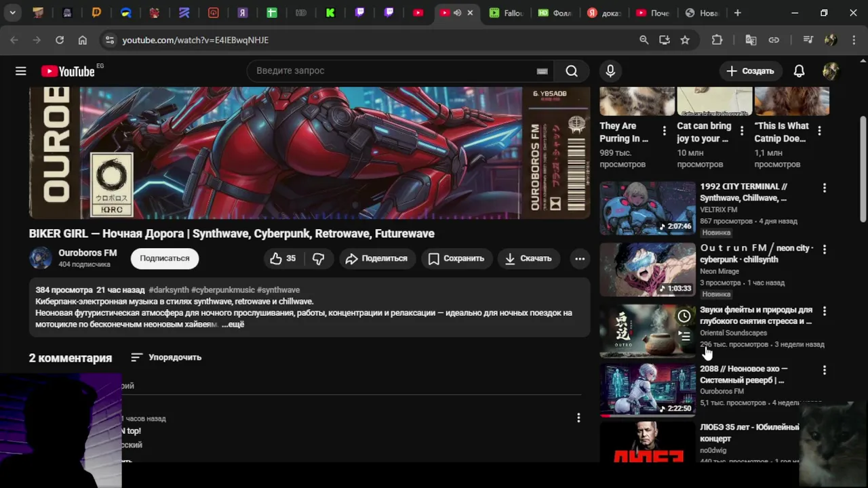Add flute video to Watch Later
The height and width of the screenshot is (488, 868).
pyautogui.click(x=684, y=316)
